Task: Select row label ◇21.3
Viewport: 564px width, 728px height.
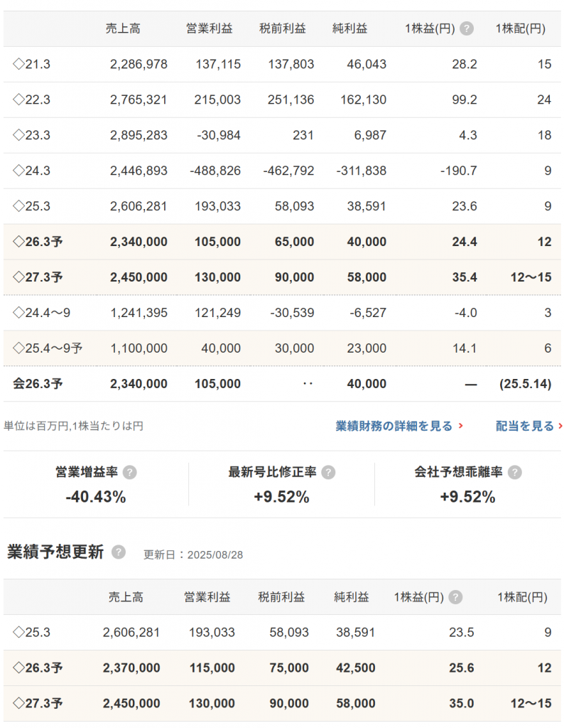Action: (x=31, y=64)
